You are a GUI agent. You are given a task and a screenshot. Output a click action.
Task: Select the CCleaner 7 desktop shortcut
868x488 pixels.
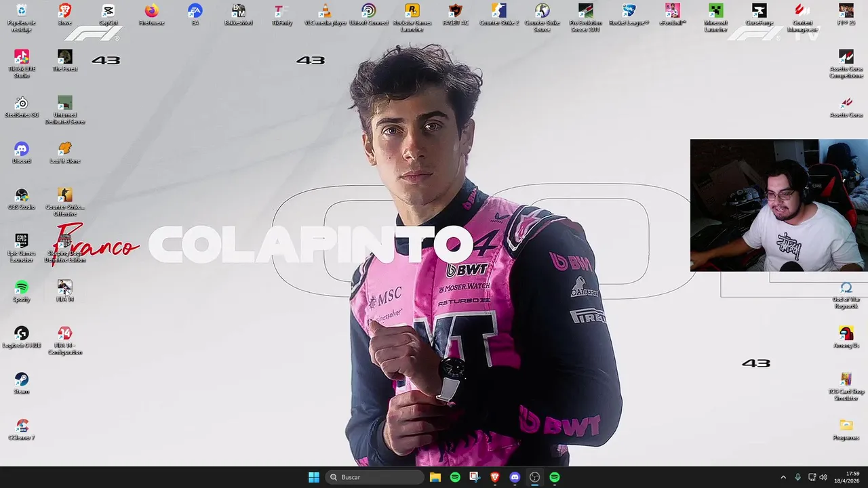coord(21,429)
